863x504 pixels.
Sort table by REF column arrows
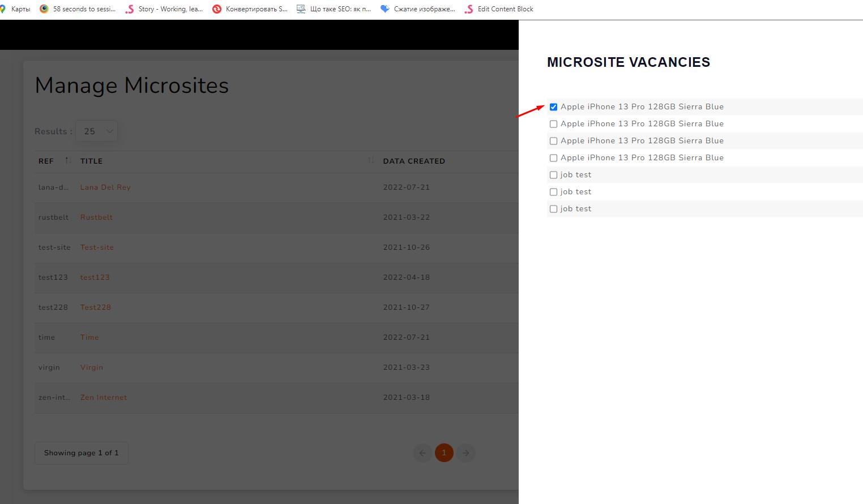68,161
